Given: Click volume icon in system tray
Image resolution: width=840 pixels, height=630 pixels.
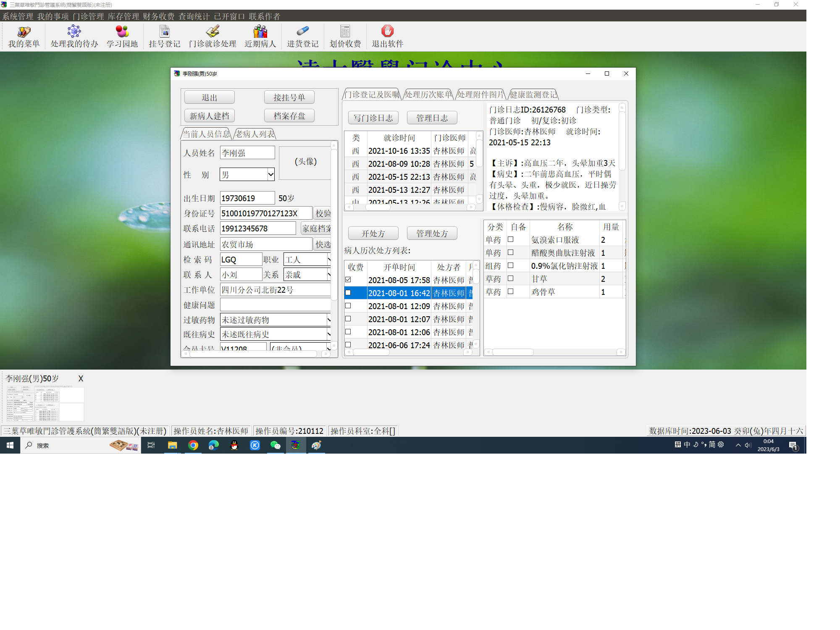Looking at the screenshot, I should point(748,445).
